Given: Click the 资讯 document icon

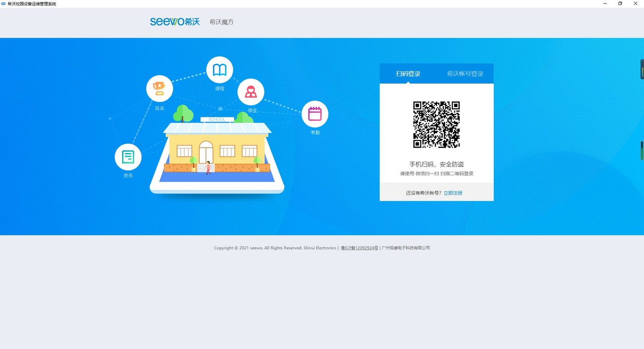Looking at the screenshot, I should pyautogui.click(x=128, y=157).
